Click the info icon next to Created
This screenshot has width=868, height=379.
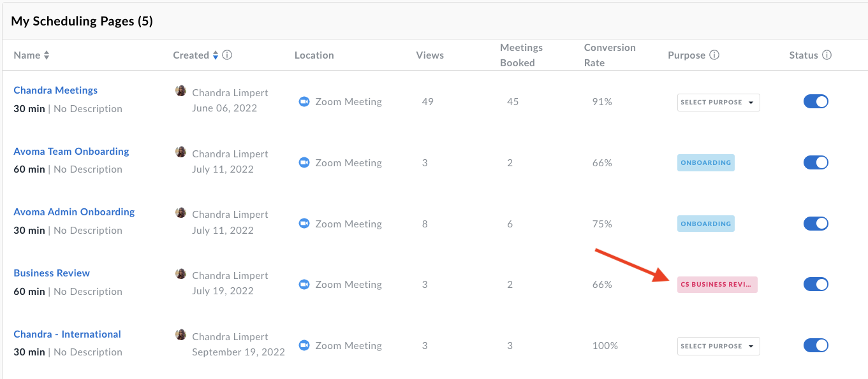[227, 55]
